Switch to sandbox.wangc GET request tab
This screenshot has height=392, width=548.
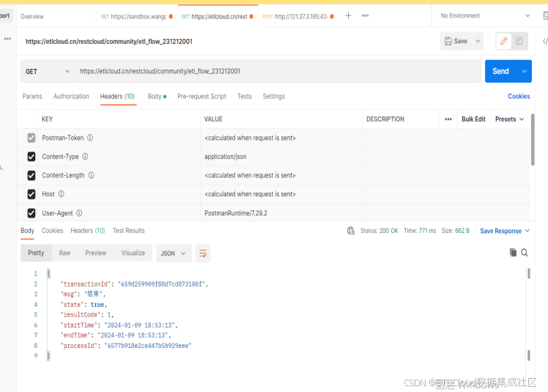click(137, 16)
